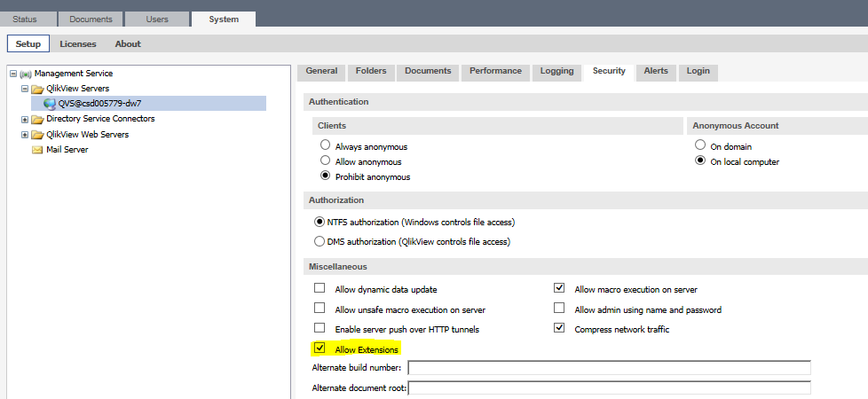Open the Logging tab
The image size is (868, 399).
(556, 71)
